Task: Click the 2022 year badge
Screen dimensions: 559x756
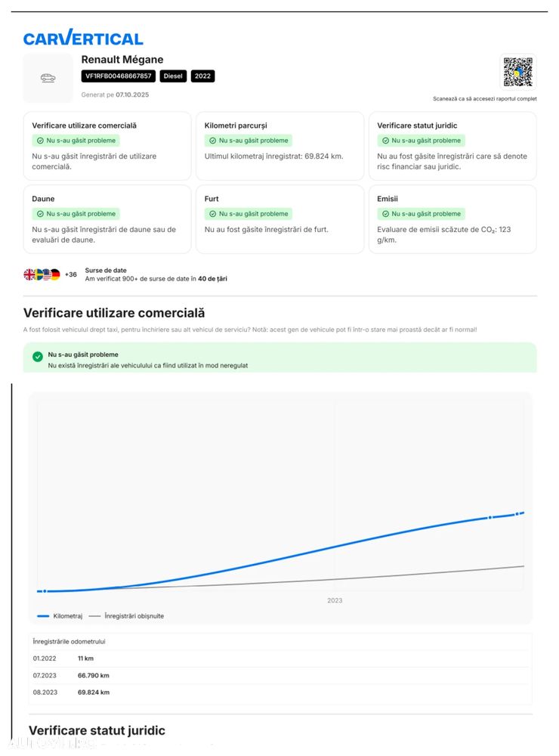Action: coord(202,76)
